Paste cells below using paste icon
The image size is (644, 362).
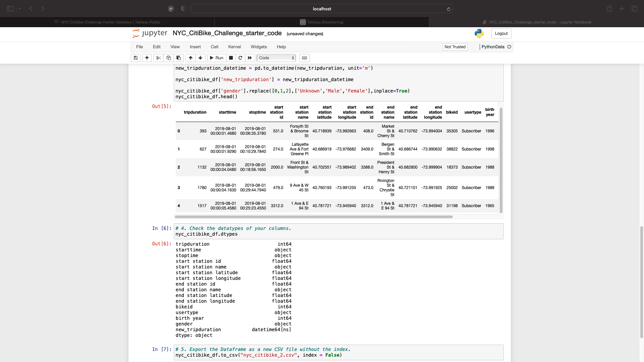tap(178, 58)
